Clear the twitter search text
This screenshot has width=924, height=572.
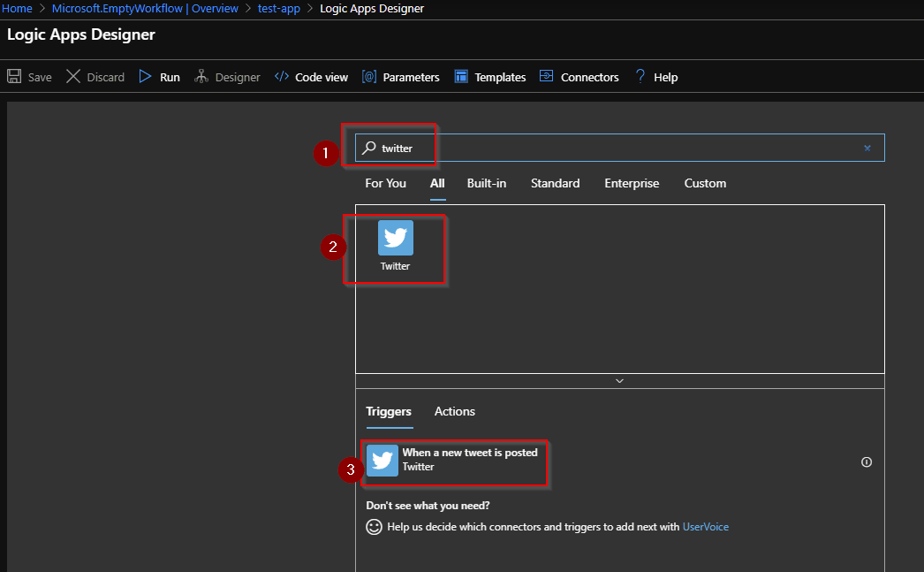[867, 148]
